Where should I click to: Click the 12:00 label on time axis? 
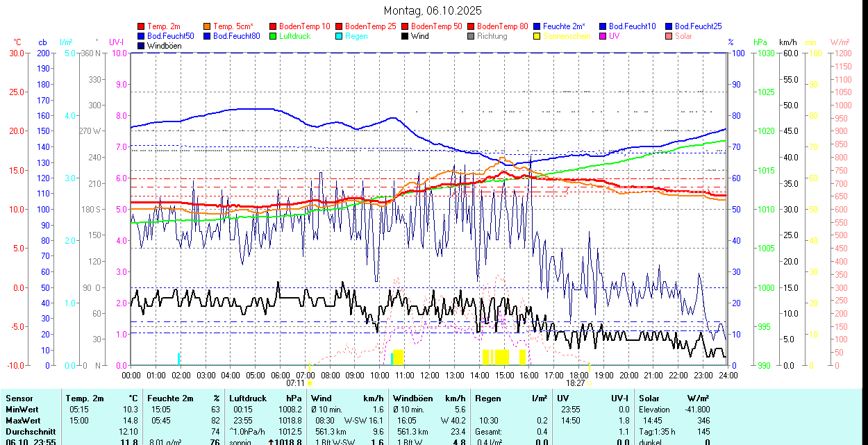tap(430, 375)
